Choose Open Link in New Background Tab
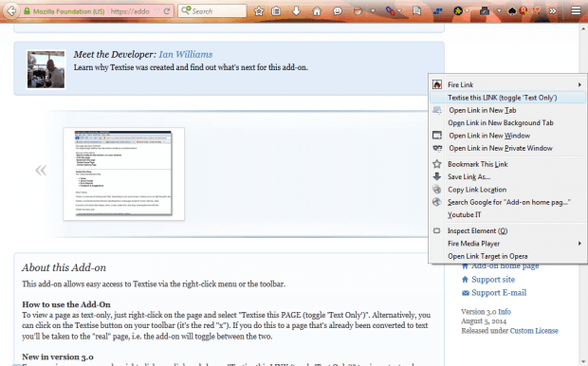The width and height of the screenshot is (588, 366). tap(507, 122)
